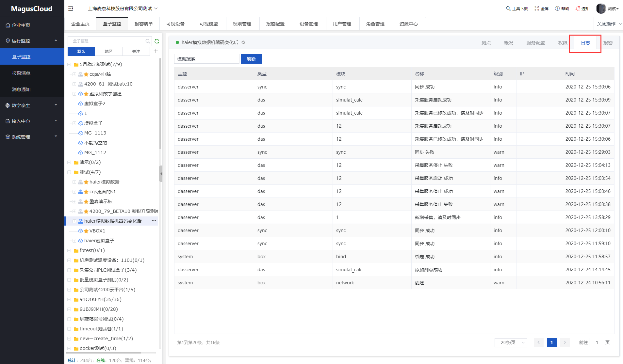623x364 pixels.
Task: Select the 关注 filter tab
Action: (136, 51)
